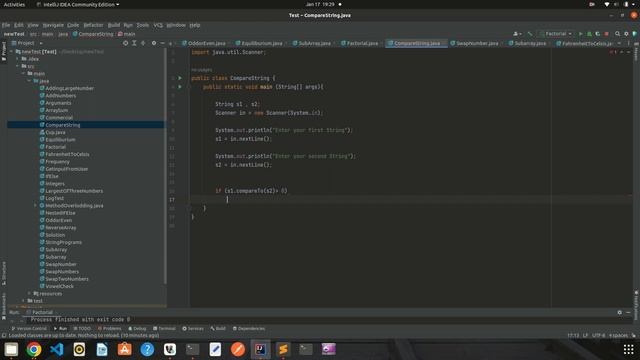
Task: Open Project panel options gear
Action: coord(154,43)
